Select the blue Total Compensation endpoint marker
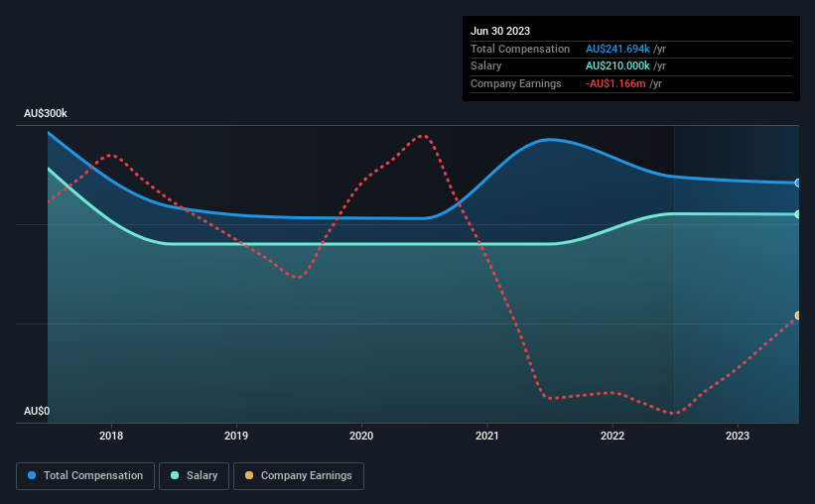Viewport: 815px width, 504px height. [x=797, y=183]
